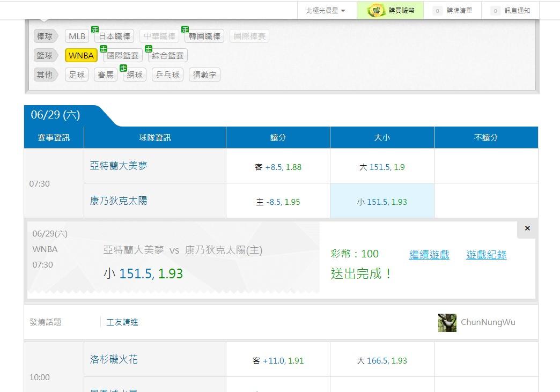Pick the 客 +11.0, 1.91 spread bet

(x=278, y=360)
